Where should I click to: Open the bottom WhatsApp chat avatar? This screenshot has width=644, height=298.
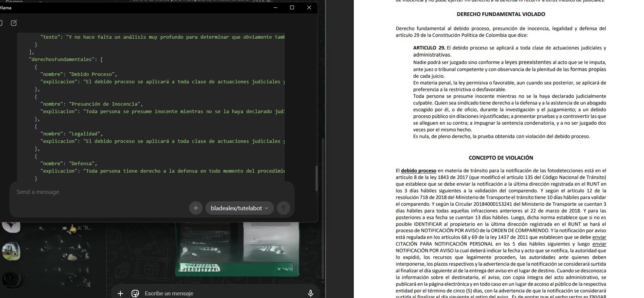coord(11,280)
